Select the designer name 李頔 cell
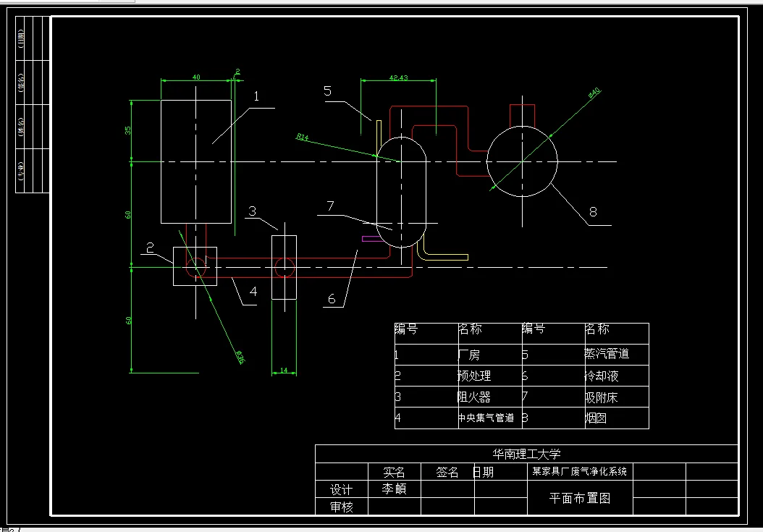763x532 pixels. click(x=394, y=488)
